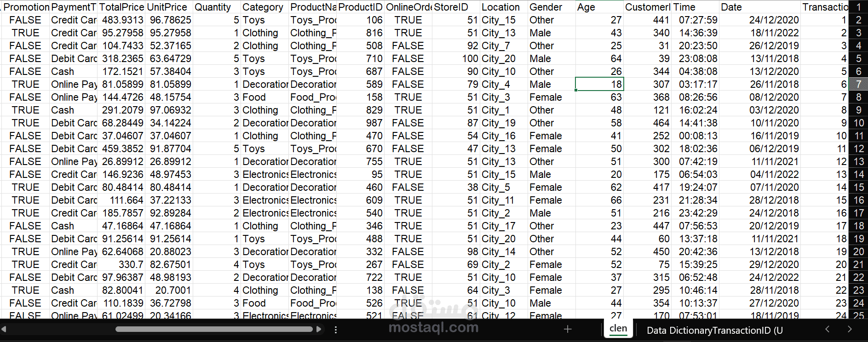Image resolution: width=868 pixels, height=342 pixels.
Task: Go to next sheet tab arrow
Action: (849, 329)
